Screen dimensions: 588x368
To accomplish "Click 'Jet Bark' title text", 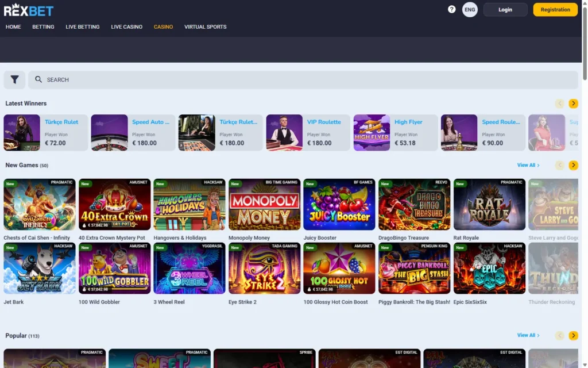I will point(14,302).
